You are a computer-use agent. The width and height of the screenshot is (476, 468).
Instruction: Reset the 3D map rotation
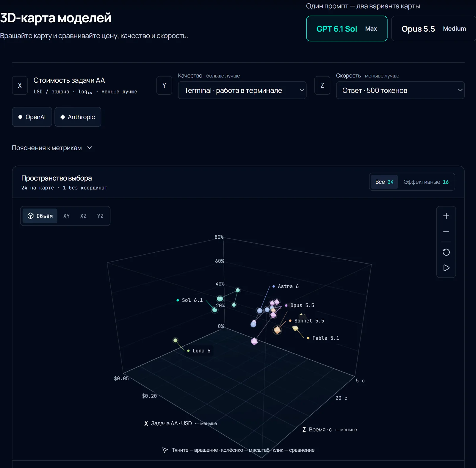[446, 252]
